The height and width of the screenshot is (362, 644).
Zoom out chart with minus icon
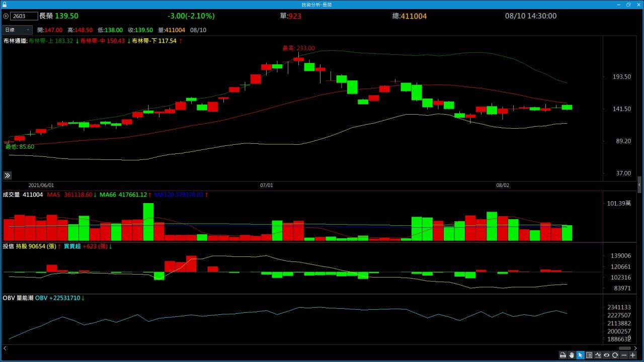click(624, 355)
